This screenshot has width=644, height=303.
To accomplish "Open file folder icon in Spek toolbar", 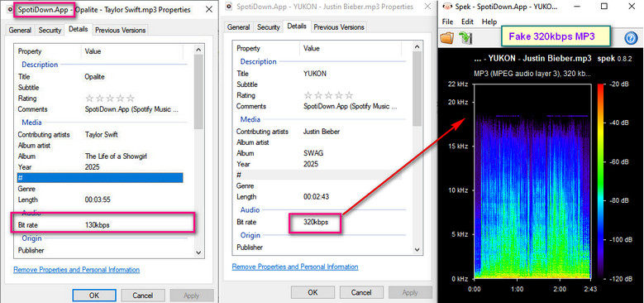I will (446, 38).
